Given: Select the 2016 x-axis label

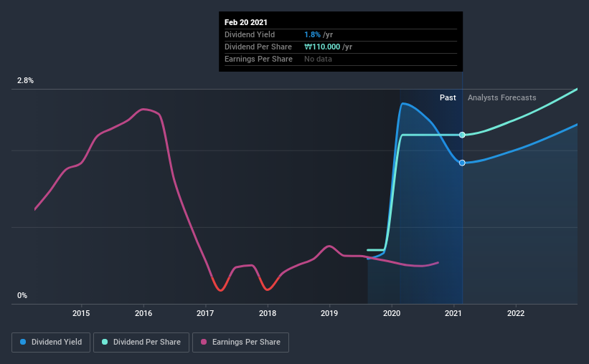Looking at the screenshot, I should pos(143,313).
